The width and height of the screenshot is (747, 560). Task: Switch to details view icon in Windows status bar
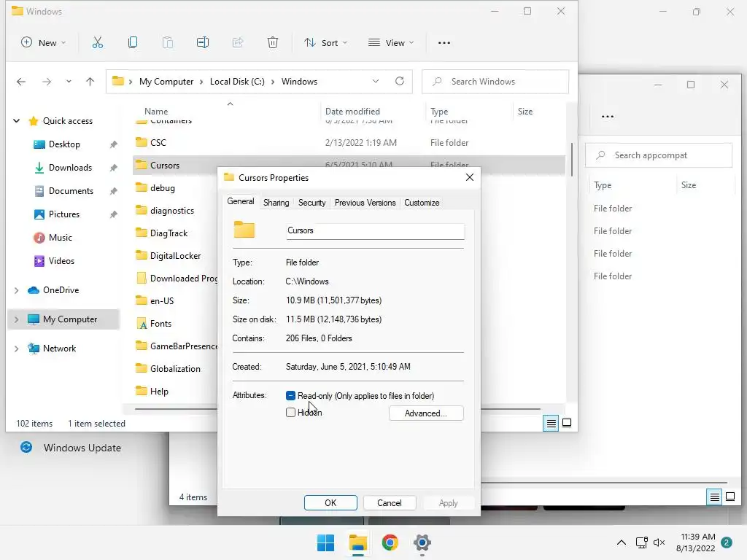tap(551, 423)
